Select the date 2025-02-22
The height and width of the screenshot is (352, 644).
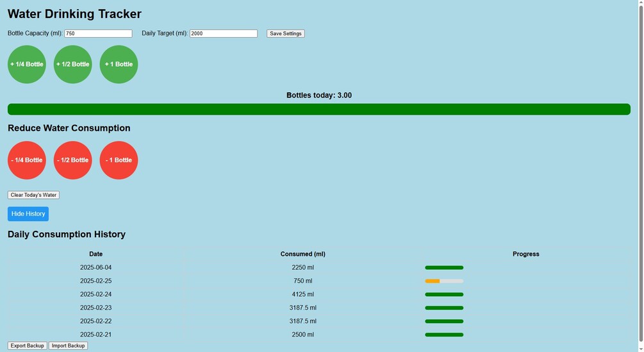tap(95, 322)
